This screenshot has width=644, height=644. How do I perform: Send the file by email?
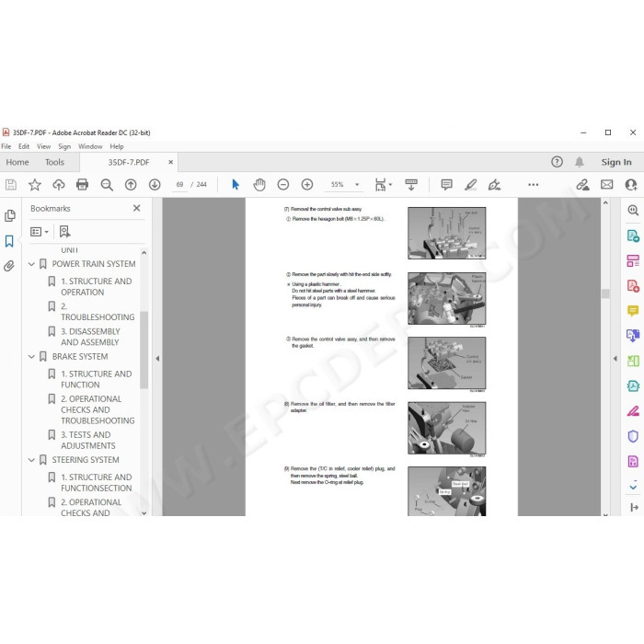coord(606,185)
